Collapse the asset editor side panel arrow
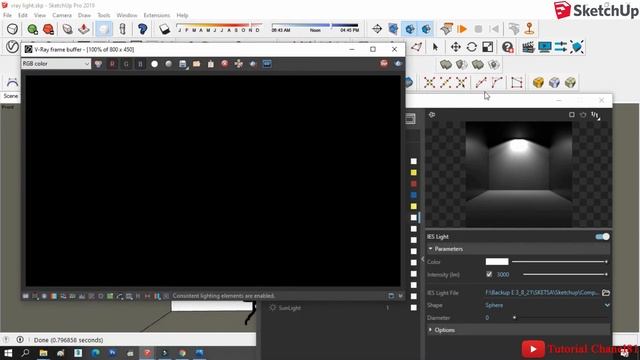Viewport: 640px width, 360px height. 422,259
